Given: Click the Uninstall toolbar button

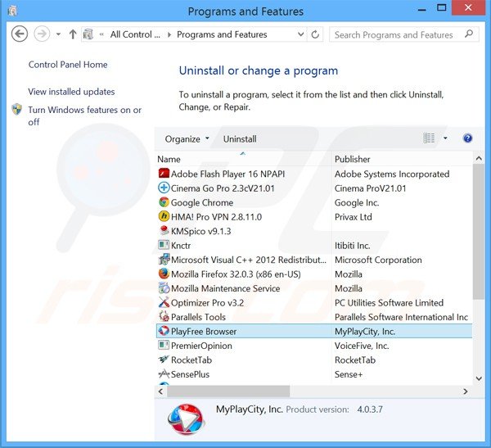Looking at the screenshot, I should [x=240, y=139].
